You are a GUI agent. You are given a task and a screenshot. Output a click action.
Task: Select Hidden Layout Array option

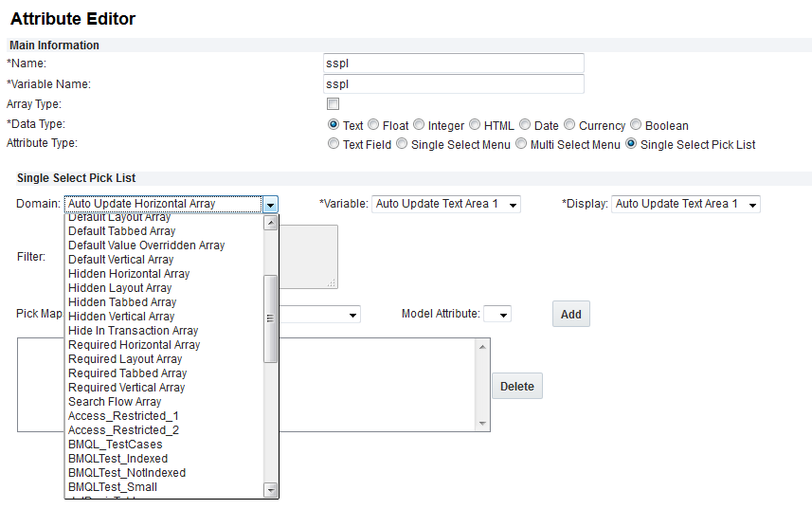pyautogui.click(x=164, y=288)
